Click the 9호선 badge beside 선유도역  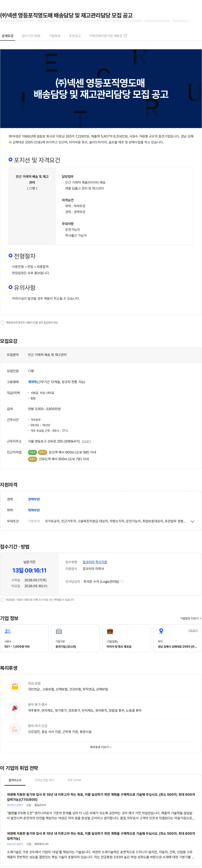(32, 459)
